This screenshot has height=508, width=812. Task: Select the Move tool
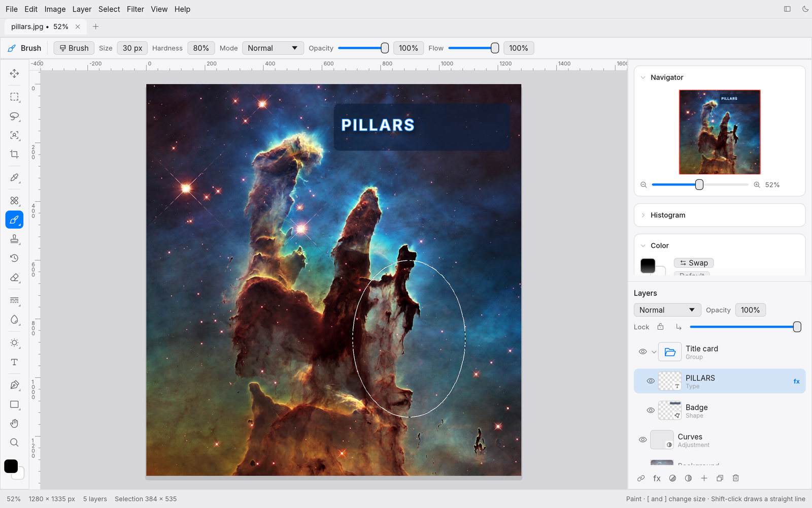14,74
